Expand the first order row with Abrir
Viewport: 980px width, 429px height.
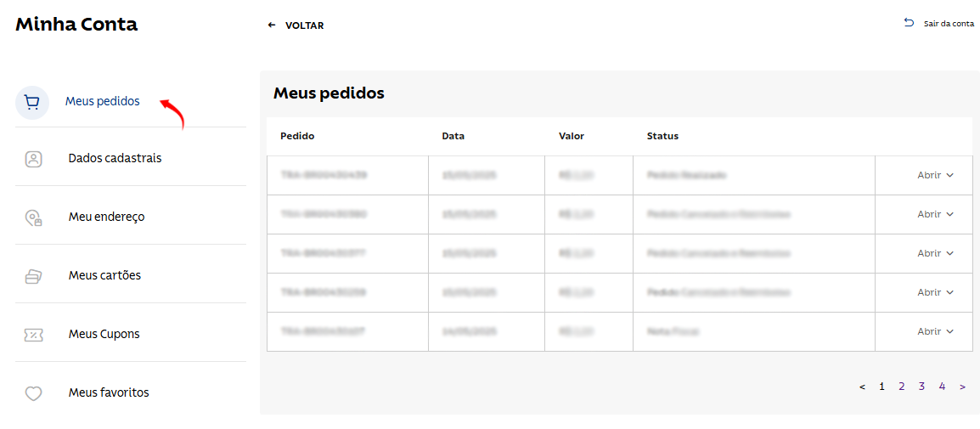pos(935,175)
